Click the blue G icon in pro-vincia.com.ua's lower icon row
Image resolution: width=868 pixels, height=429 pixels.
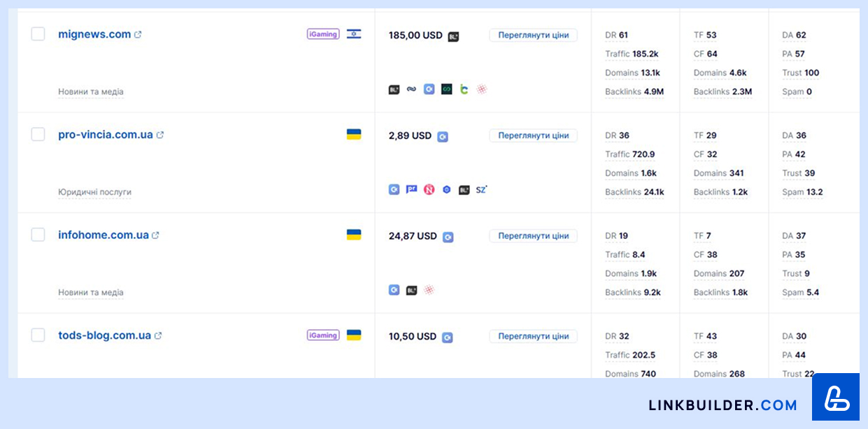[x=394, y=189]
